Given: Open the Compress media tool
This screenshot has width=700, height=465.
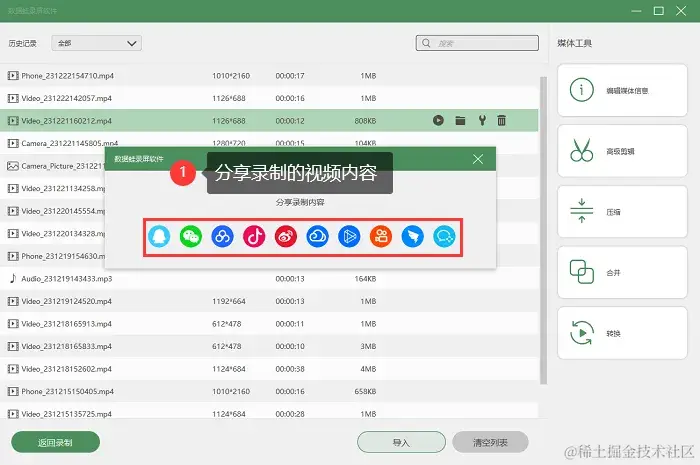Looking at the screenshot, I should (x=622, y=212).
